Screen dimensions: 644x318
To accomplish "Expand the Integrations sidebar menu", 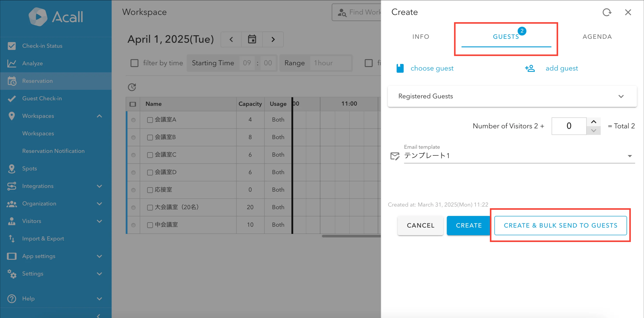I will pos(99,186).
